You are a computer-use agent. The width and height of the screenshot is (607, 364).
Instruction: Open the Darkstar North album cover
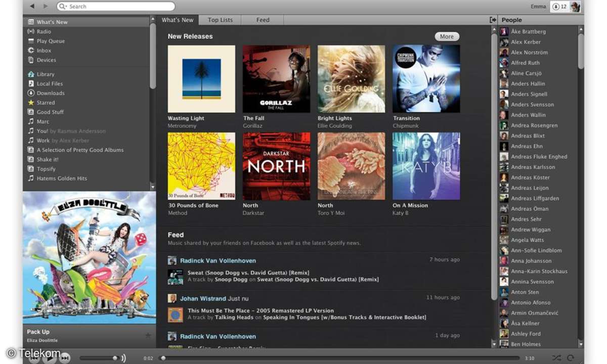coord(276,166)
